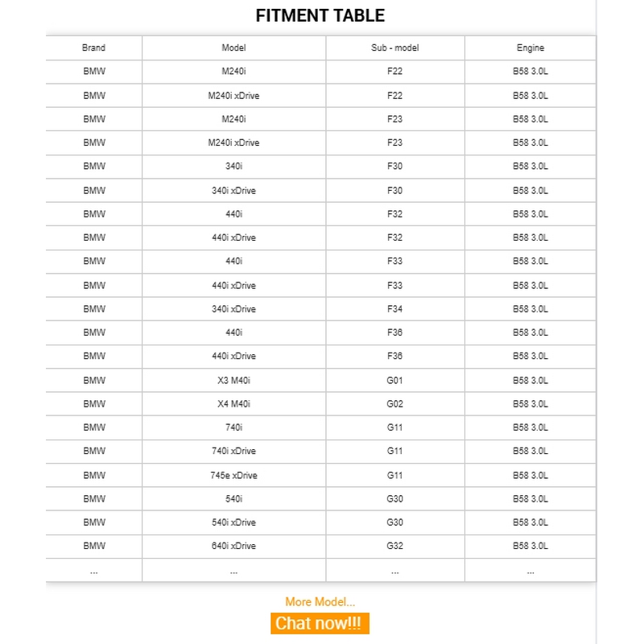Screen dimensions: 644x644
Task: Click the Engine column header
Action: [530, 48]
